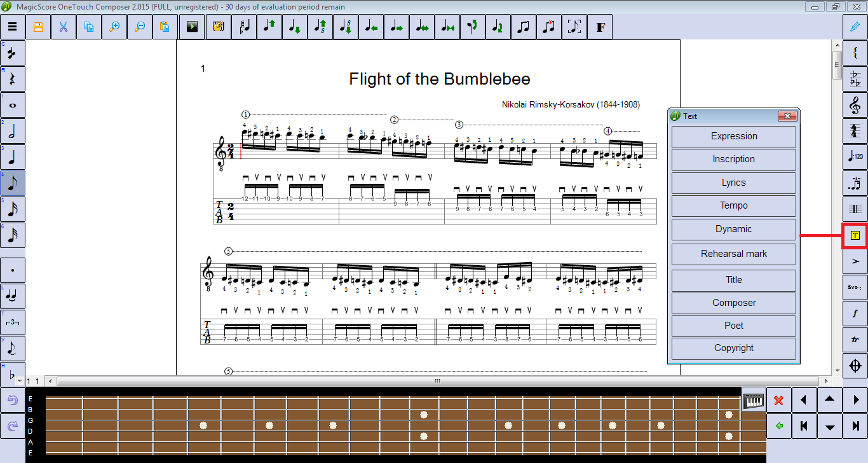This screenshot has width=868, height=463.
Task: Open the instrument/mixer icon in the toolbar
Action: coord(218,27)
